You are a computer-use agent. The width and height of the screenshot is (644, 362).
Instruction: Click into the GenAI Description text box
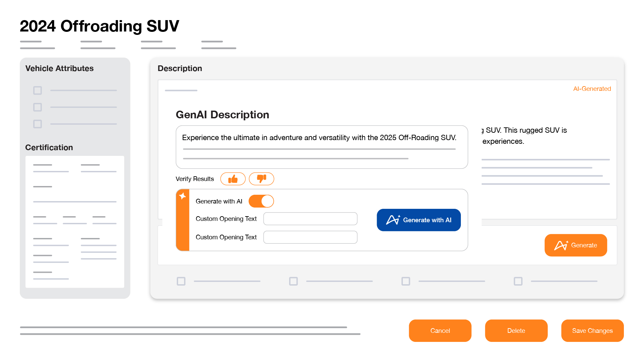click(322, 147)
